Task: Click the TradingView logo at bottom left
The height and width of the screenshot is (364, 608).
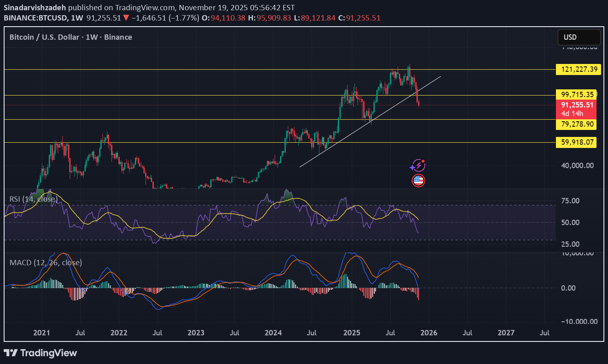Action: coord(40,353)
